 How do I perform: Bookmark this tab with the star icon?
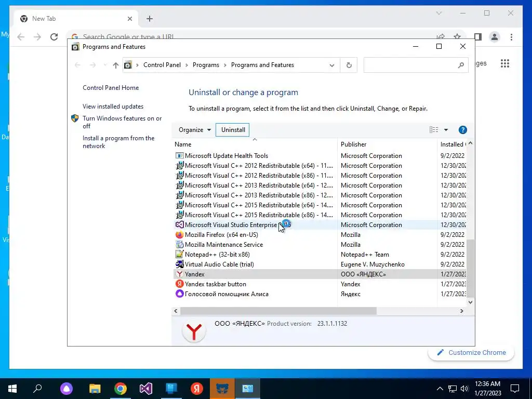(x=457, y=37)
